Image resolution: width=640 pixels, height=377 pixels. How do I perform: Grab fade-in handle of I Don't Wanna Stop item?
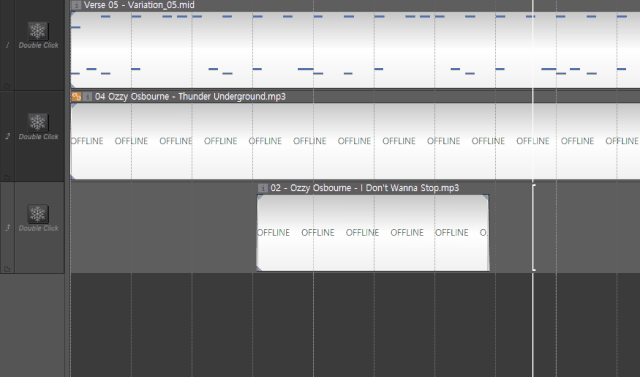coord(260,197)
